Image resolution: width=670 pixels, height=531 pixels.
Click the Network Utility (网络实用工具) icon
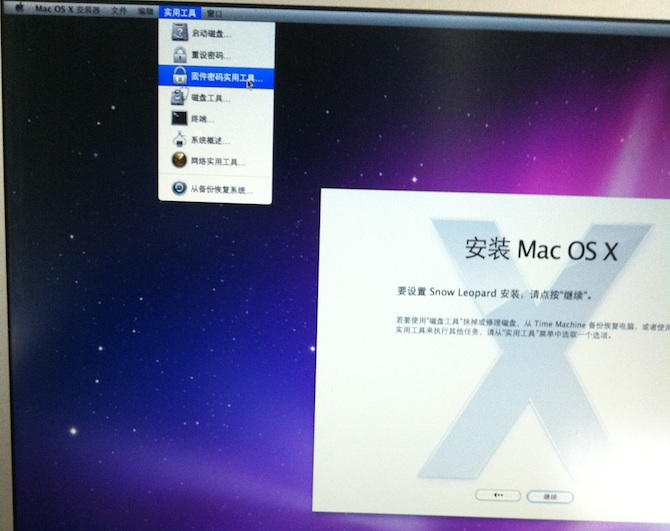click(x=178, y=160)
